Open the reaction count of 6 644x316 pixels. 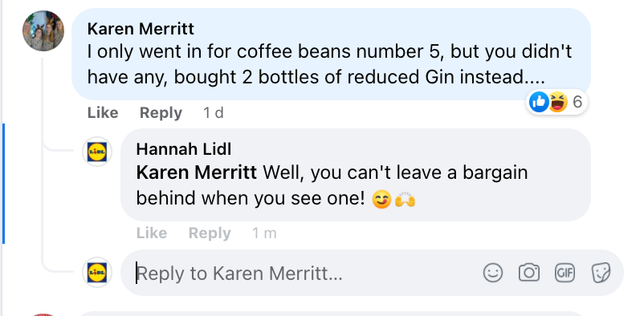[577, 102]
